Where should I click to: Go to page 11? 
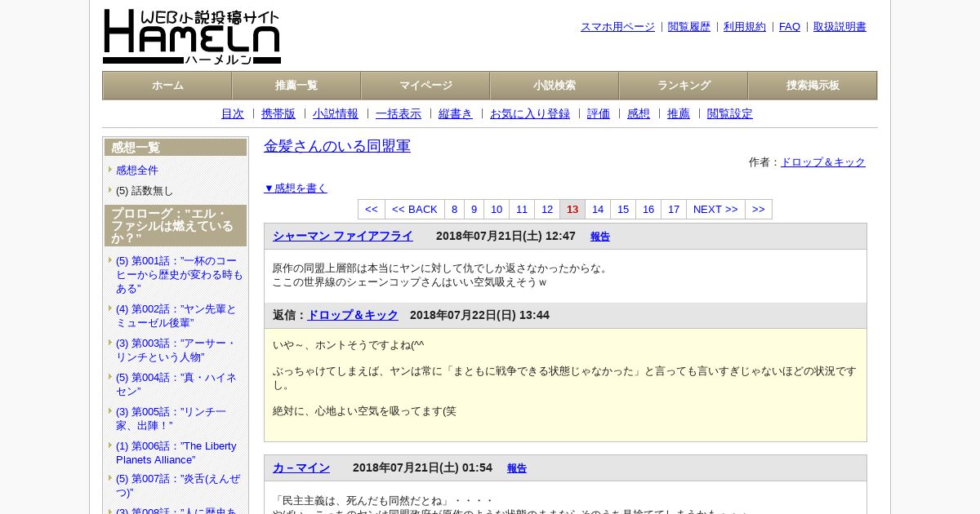[x=522, y=210]
